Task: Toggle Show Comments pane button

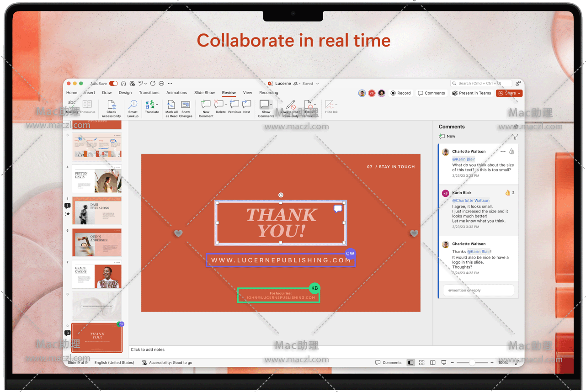Action: tap(264, 105)
